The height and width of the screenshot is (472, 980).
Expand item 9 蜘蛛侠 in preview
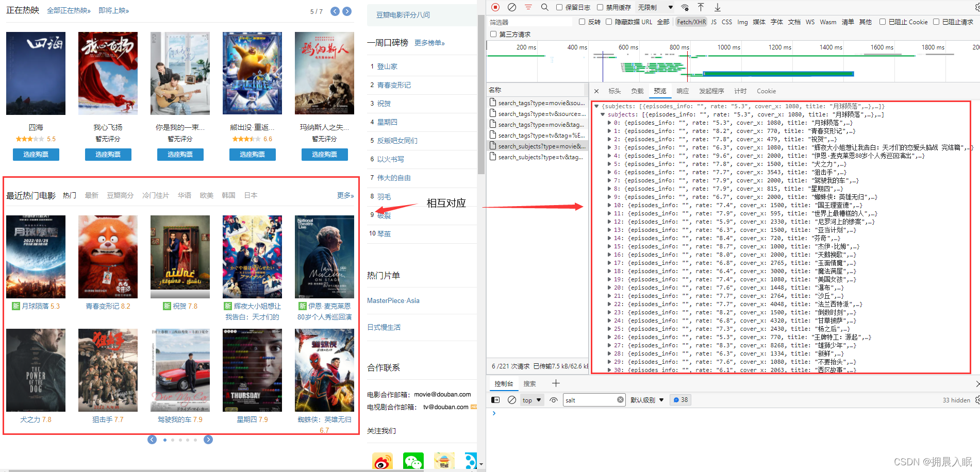[609, 197]
